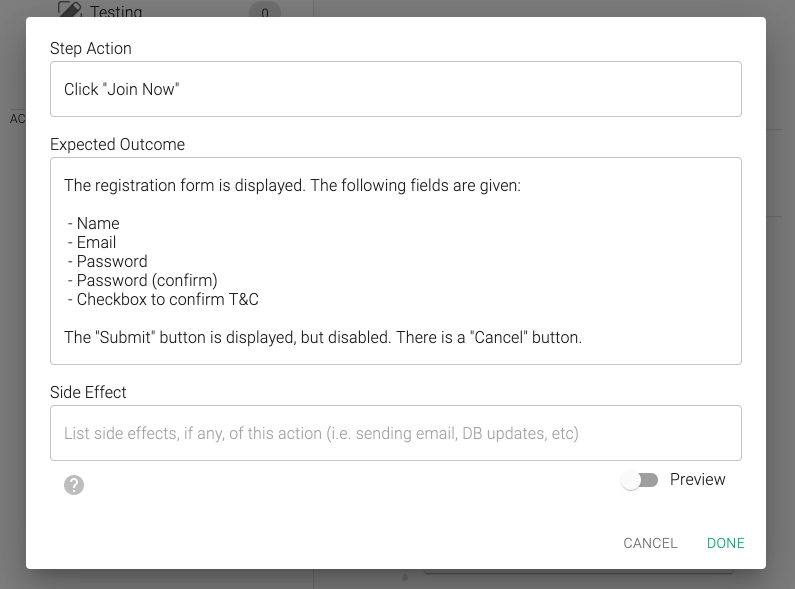
Task: Place cursor on the "- Email" line
Action: tap(92, 242)
